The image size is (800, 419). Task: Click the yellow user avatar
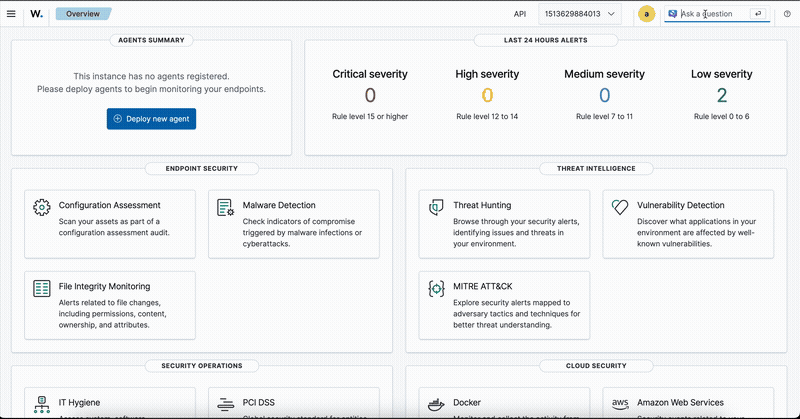click(646, 14)
